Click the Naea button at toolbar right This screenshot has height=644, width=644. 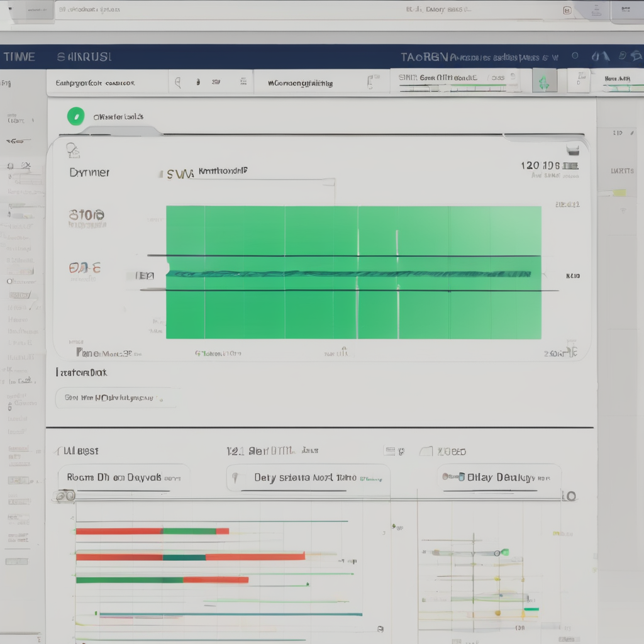[618, 80]
